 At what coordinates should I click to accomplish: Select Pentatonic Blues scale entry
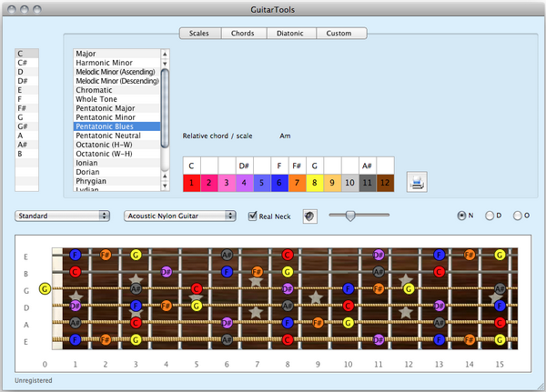[117, 126]
